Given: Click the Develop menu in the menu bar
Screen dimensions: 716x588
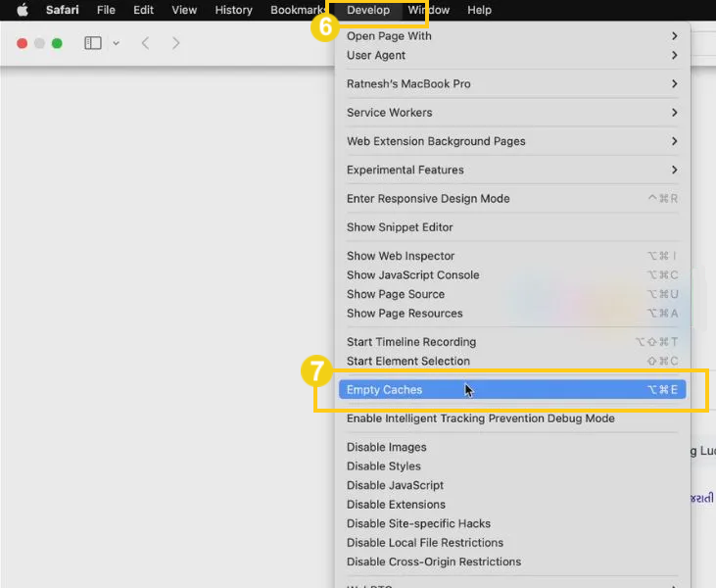Looking at the screenshot, I should pos(368,10).
